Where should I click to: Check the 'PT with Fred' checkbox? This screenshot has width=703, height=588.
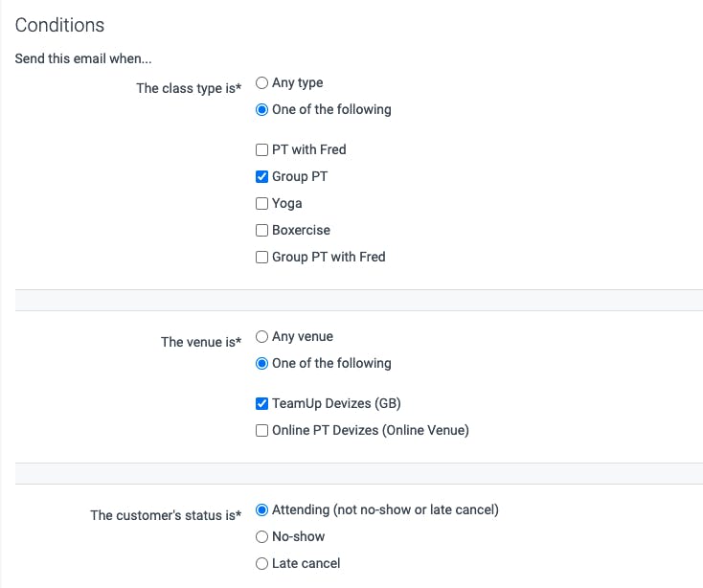(x=261, y=150)
